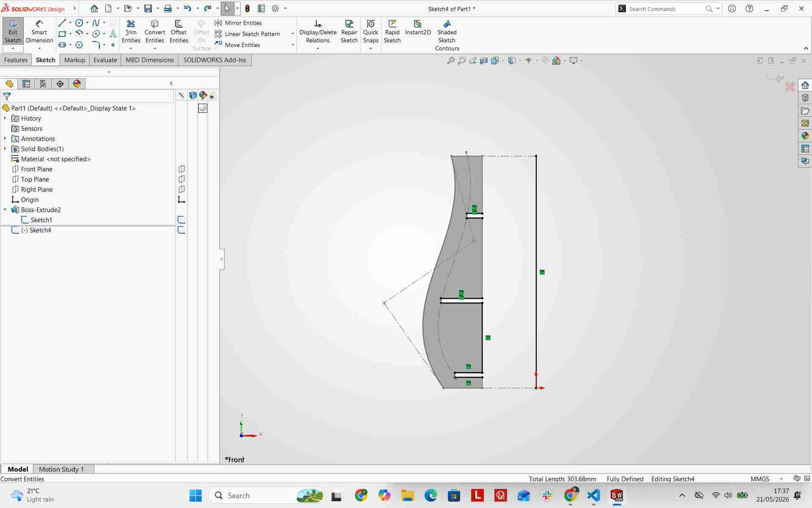Toggle Shaded Sketch Contours

(447, 36)
